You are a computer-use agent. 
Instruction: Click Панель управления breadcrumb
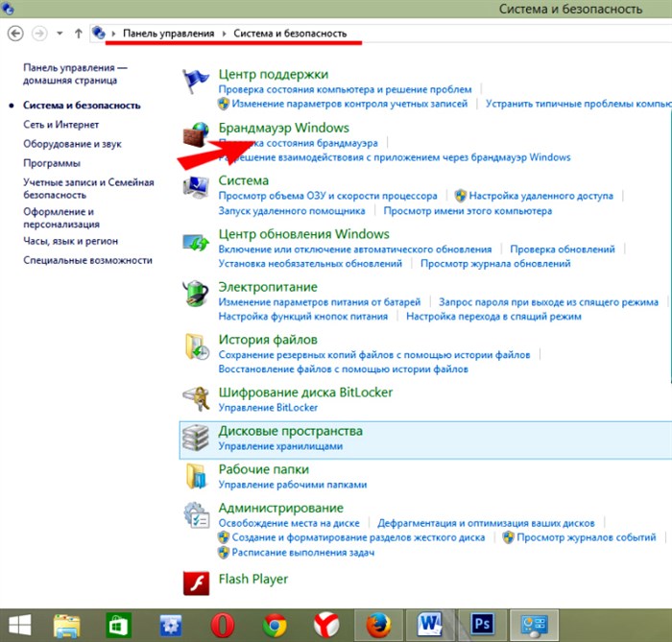(x=168, y=34)
